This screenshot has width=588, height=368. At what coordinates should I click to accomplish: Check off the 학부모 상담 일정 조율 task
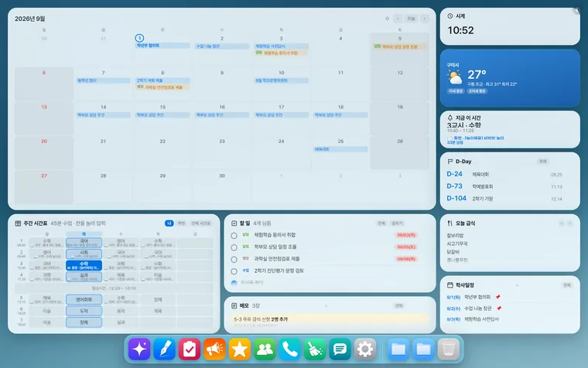tap(234, 247)
